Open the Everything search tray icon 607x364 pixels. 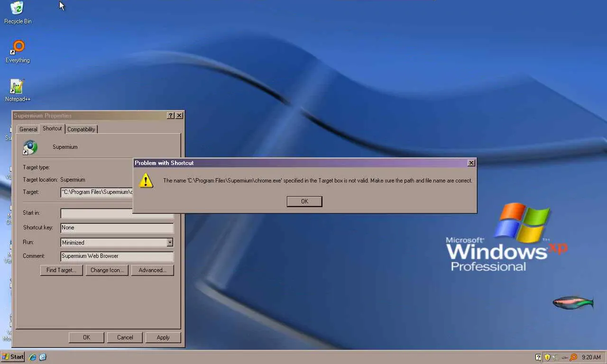click(x=573, y=357)
